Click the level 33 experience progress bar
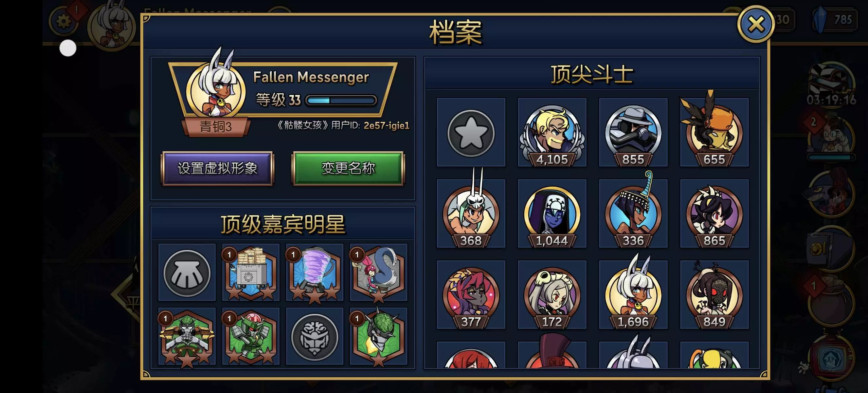The width and height of the screenshot is (868, 393). point(341,100)
